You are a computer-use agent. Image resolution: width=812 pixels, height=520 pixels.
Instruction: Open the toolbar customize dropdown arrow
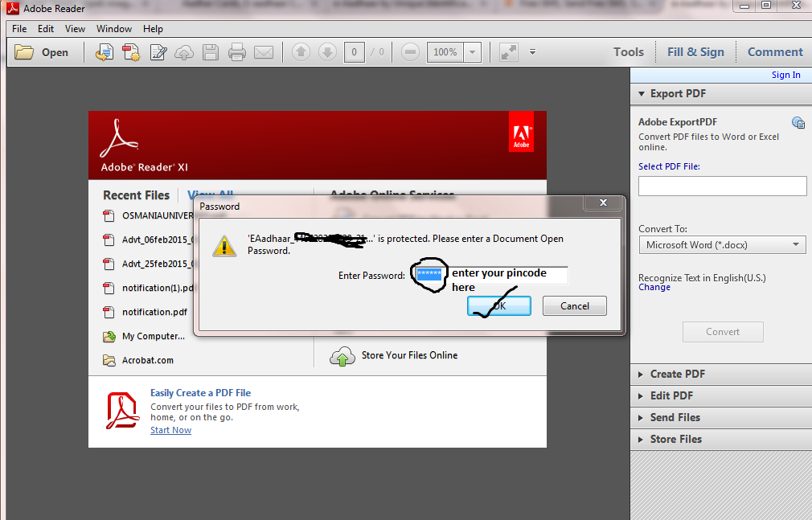tap(532, 51)
